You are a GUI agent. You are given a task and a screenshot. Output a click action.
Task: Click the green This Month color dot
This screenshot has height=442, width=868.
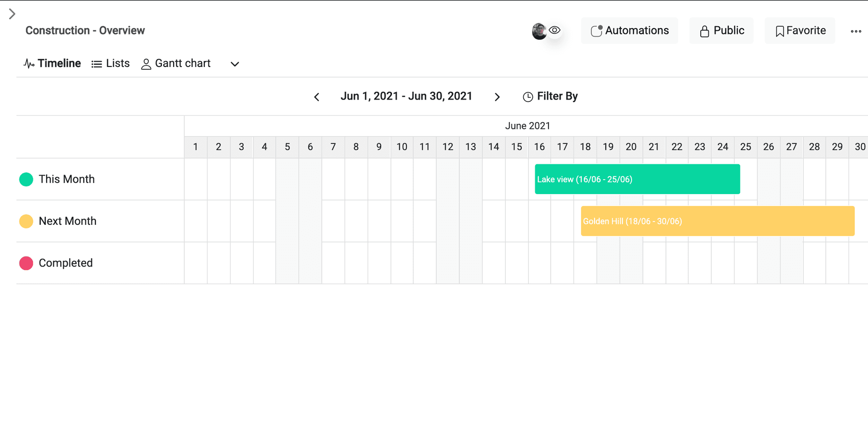(x=26, y=180)
